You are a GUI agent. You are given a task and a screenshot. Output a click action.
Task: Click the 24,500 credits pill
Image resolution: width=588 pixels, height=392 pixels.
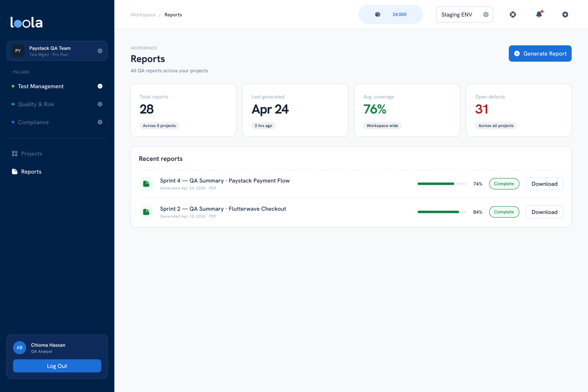(391, 14)
